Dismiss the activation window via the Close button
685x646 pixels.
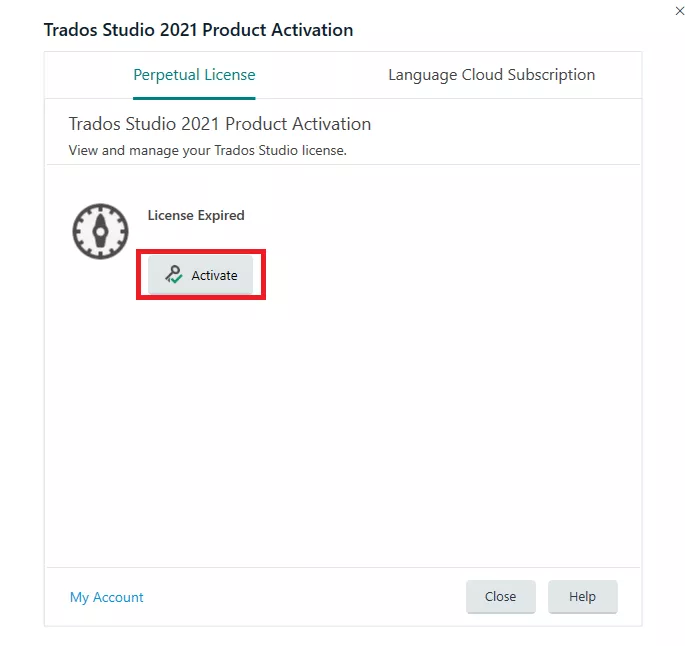pos(501,597)
